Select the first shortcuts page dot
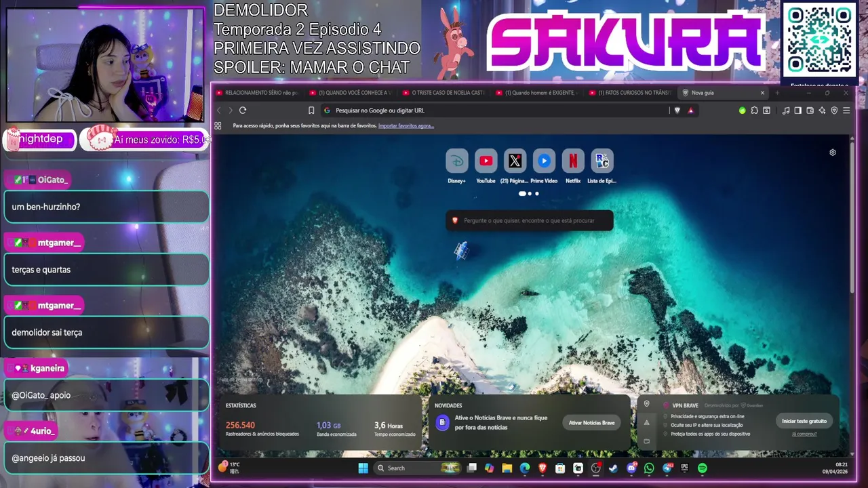This screenshot has width=868, height=488. tap(522, 194)
